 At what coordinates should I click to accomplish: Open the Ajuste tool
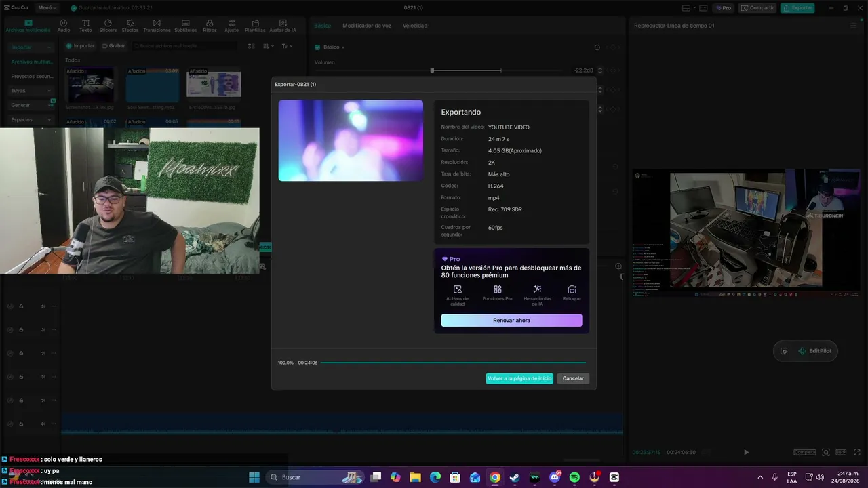coord(231,26)
